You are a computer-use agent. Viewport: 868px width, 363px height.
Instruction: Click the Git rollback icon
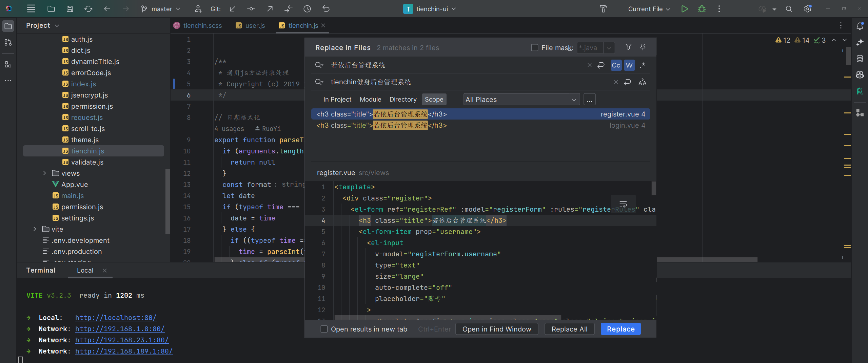point(326,9)
